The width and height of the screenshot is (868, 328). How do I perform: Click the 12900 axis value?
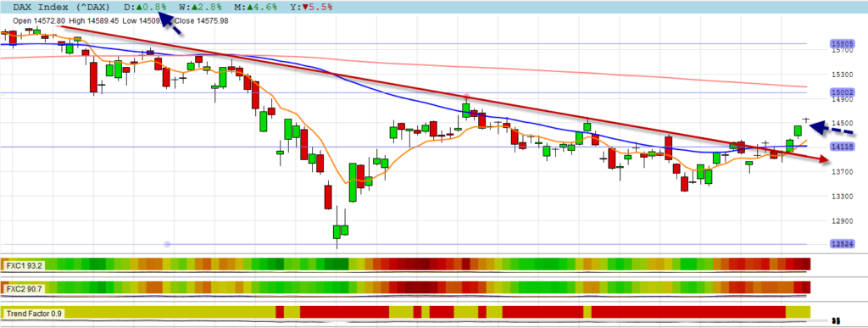point(843,220)
